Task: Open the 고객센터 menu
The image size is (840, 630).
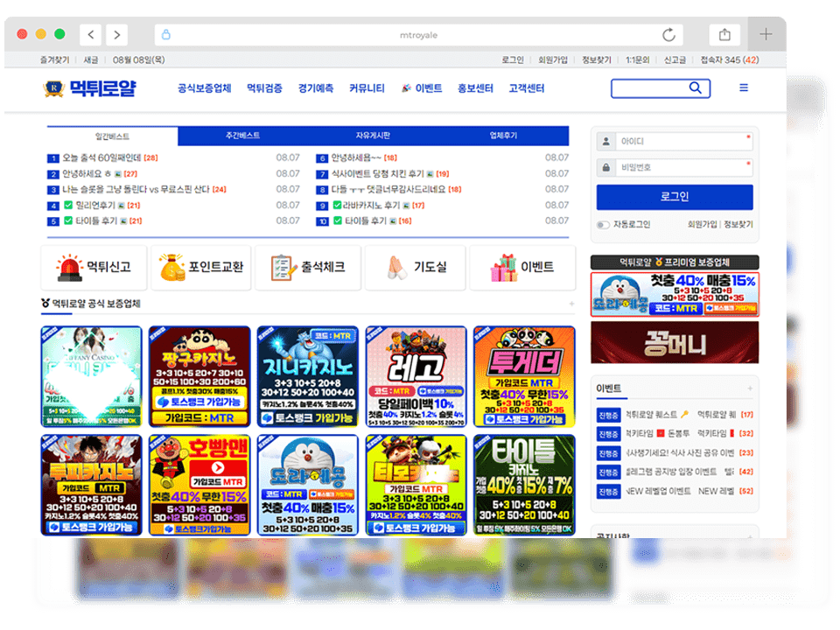Action: point(526,88)
